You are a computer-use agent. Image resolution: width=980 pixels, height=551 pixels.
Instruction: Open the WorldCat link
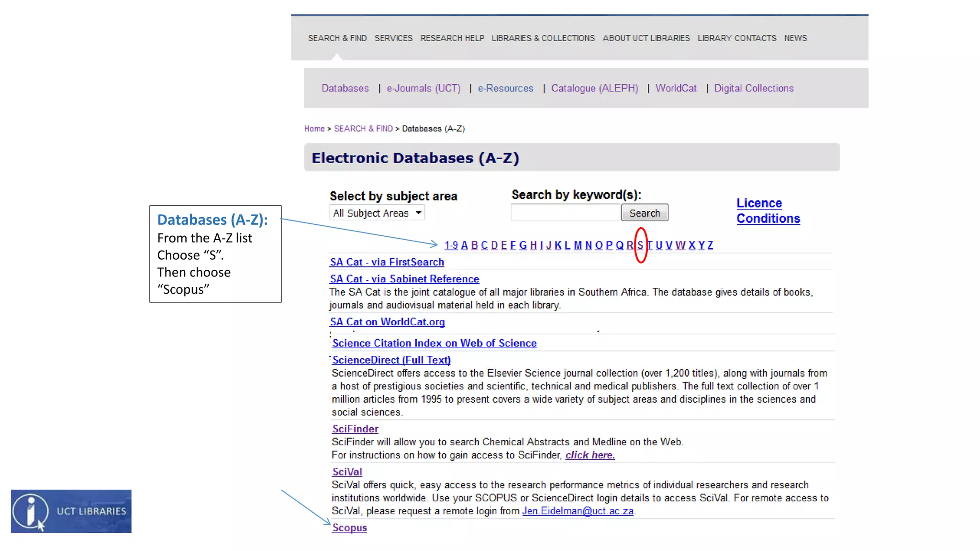(x=676, y=88)
